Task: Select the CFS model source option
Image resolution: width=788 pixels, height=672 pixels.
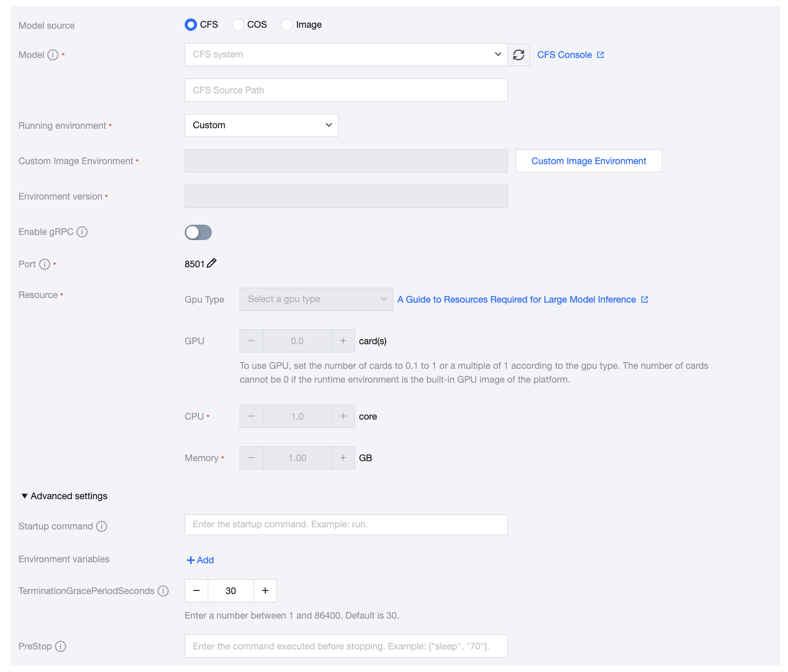Action: click(191, 25)
